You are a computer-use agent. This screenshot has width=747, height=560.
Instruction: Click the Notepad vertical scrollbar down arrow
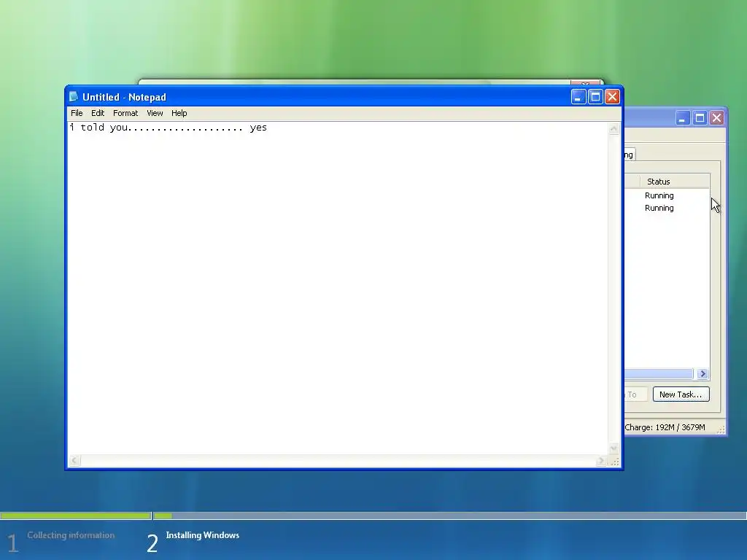click(x=614, y=448)
